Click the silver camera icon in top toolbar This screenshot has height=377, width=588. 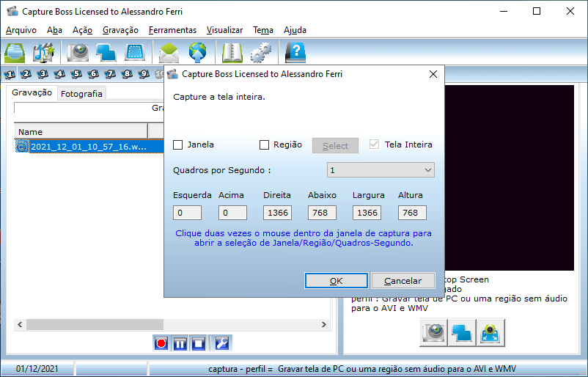[x=78, y=53]
